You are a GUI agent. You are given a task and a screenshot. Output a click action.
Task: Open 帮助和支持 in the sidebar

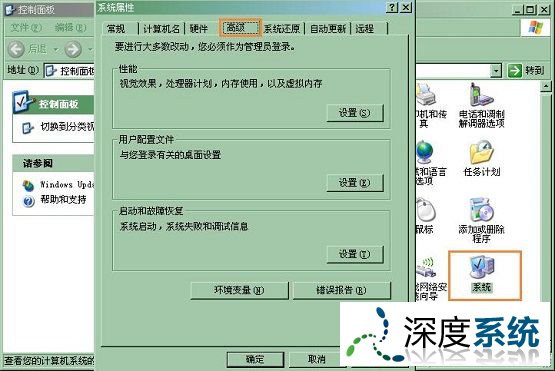coord(63,199)
